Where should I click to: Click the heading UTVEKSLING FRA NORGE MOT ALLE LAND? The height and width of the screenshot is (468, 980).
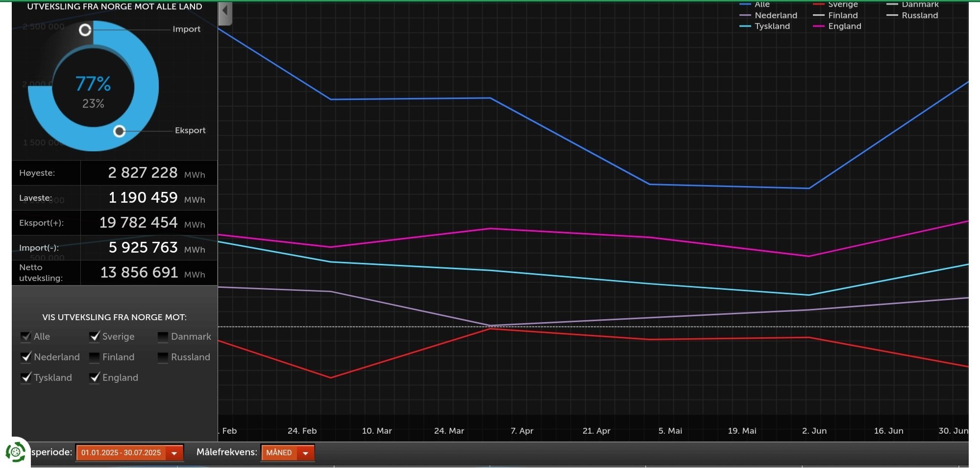(115, 7)
